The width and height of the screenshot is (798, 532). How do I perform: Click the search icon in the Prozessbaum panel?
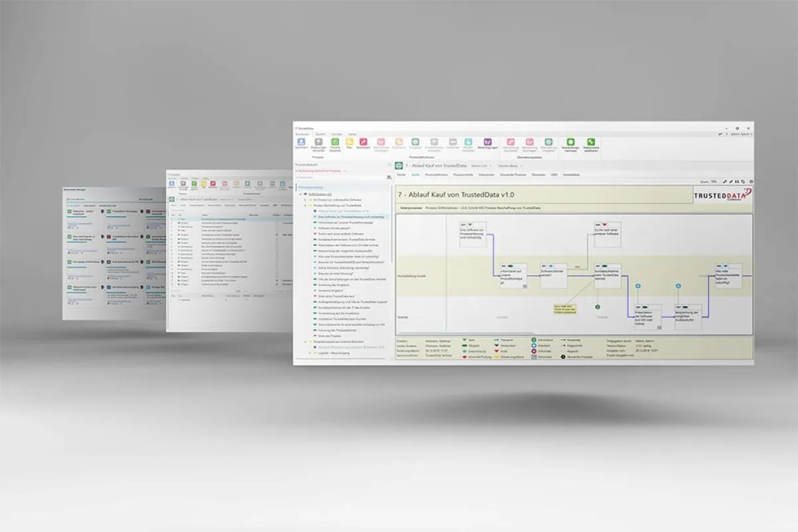(x=390, y=177)
